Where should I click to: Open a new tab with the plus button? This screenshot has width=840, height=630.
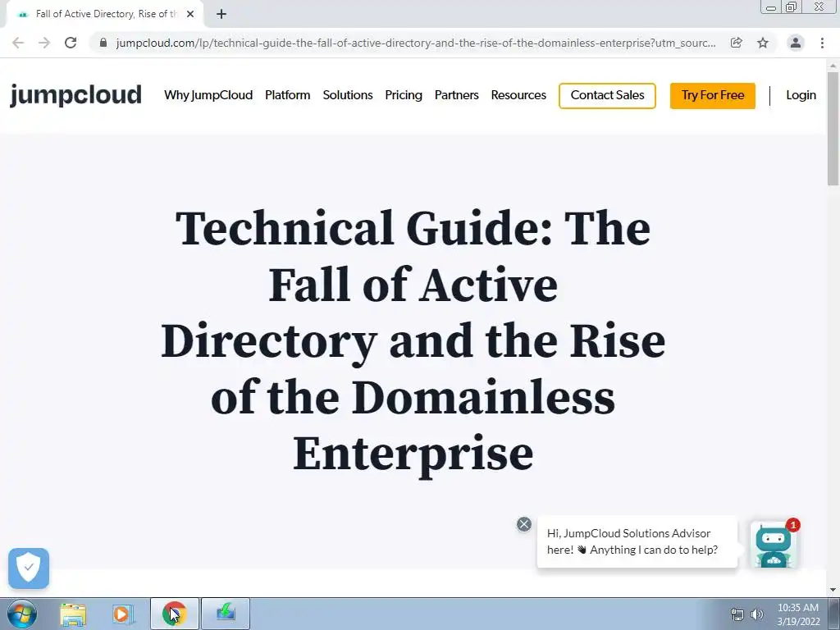(x=221, y=14)
